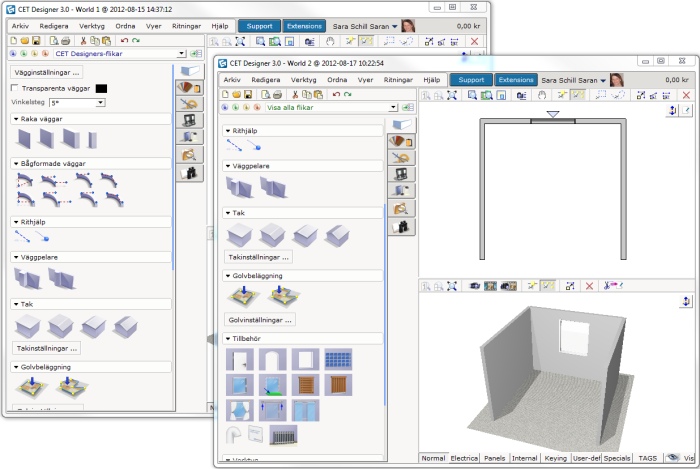Viewport: 700px width, 469px height.
Task: Click user avatar photo in World 2
Action: pyautogui.click(x=617, y=80)
